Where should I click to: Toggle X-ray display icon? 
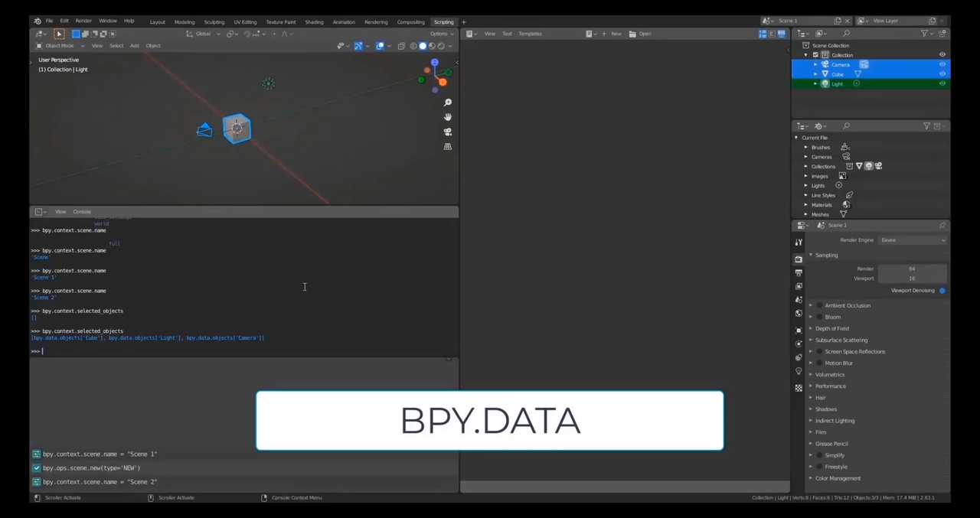(x=401, y=46)
